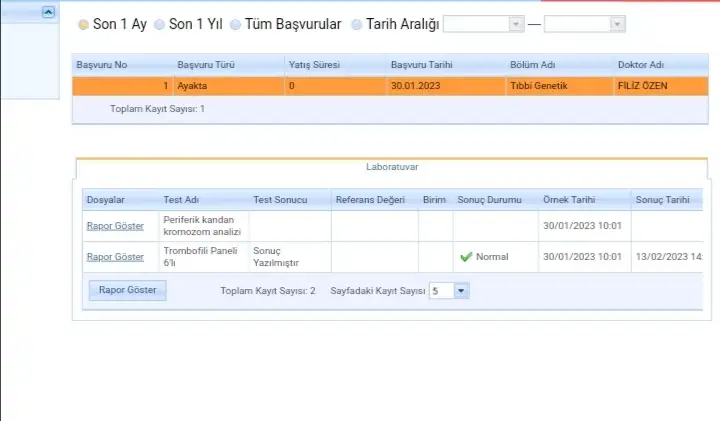
Task: Sort by Örnek Tarihi column header
Action: click(x=569, y=200)
